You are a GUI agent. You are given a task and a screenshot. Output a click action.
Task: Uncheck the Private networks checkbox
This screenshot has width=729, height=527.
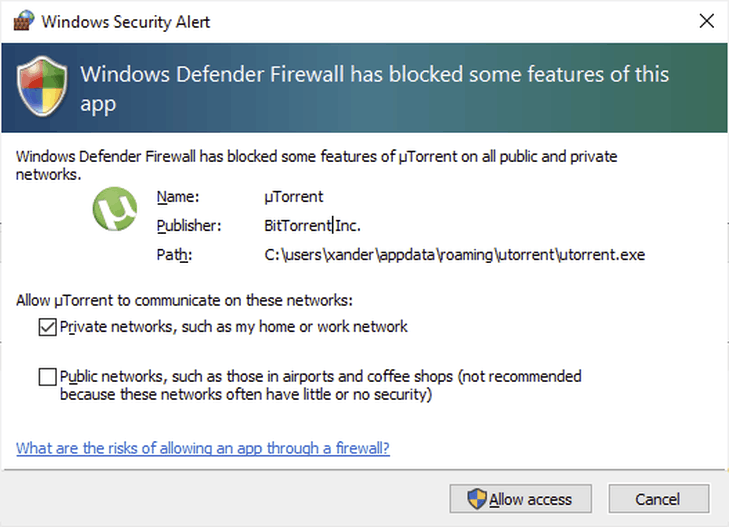coord(47,327)
